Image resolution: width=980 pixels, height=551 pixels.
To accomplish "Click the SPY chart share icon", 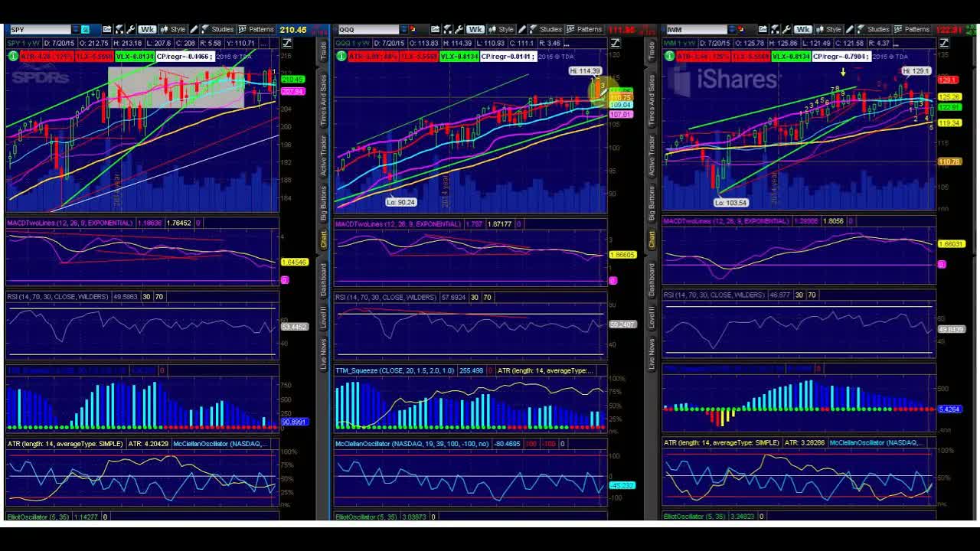I will pyautogui.click(x=106, y=29).
